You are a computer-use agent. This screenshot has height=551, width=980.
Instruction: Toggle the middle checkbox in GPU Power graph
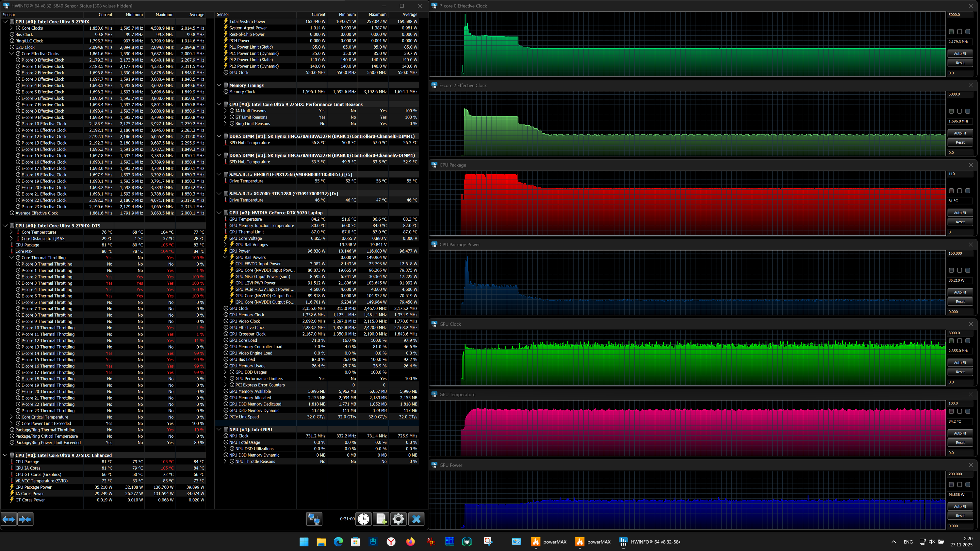pos(959,484)
